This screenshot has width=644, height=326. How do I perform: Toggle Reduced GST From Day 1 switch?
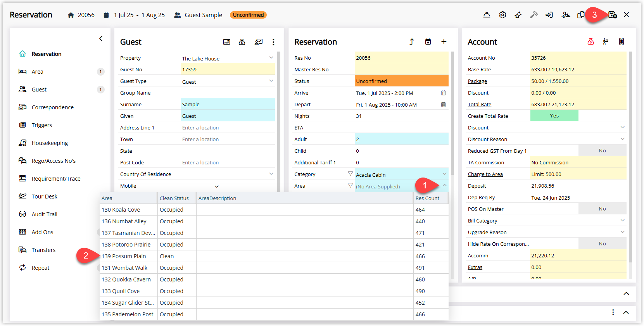(602, 150)
